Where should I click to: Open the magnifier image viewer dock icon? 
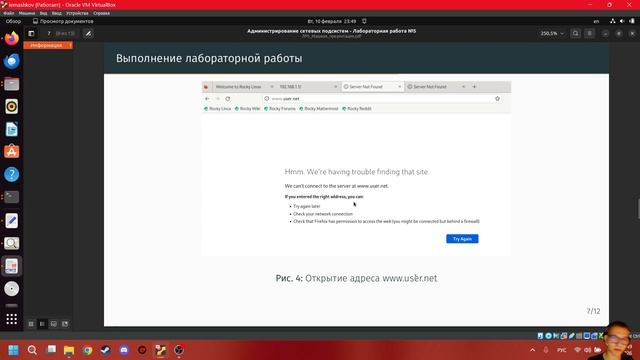11,243
